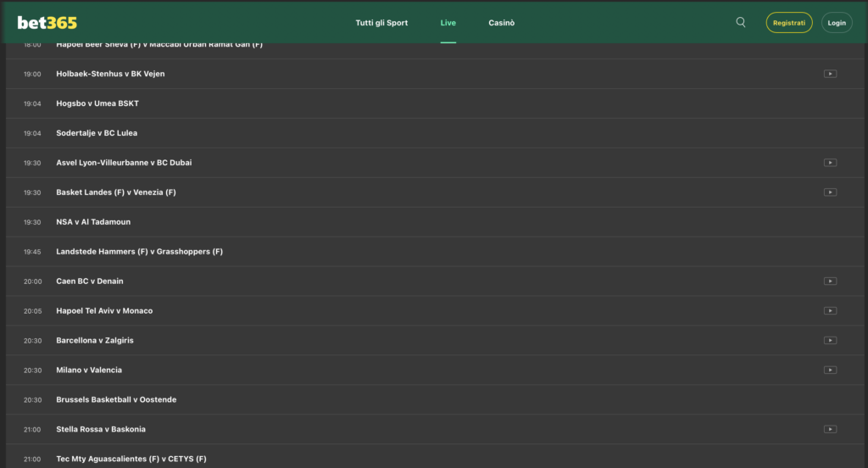Switch to the Casinò tab
This screenshot has width=868, height=468.
pyautogui.click(x=502, y=23)
